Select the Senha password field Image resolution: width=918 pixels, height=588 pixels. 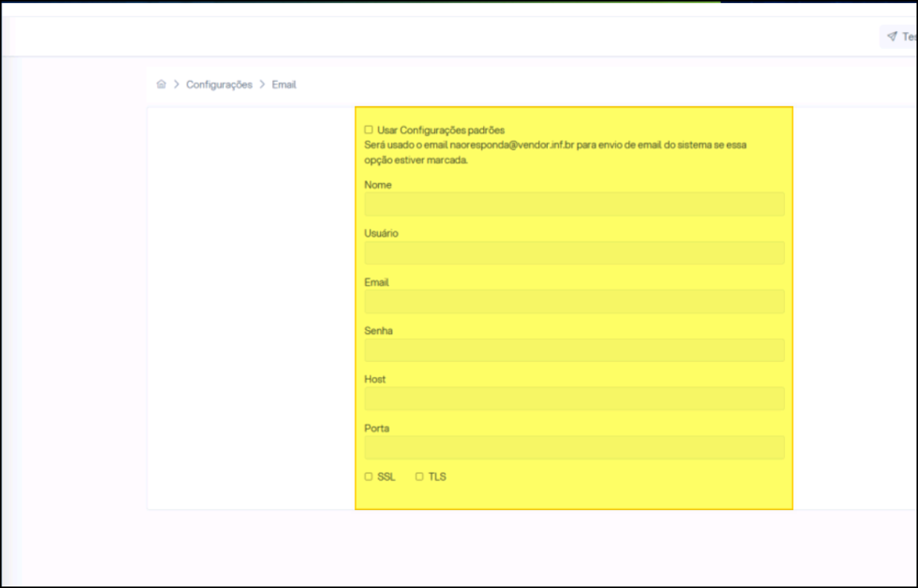(x=575, y=350)
